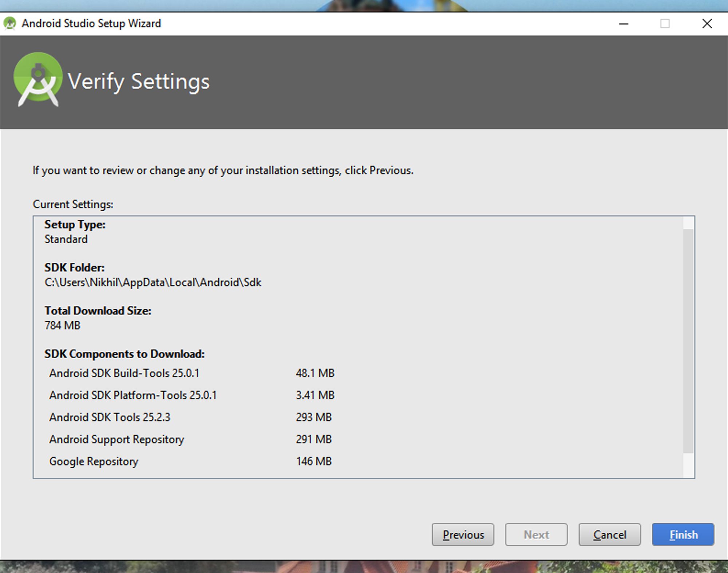
Task: Select the Setup Type heading
Action: (x=75, y=224)
